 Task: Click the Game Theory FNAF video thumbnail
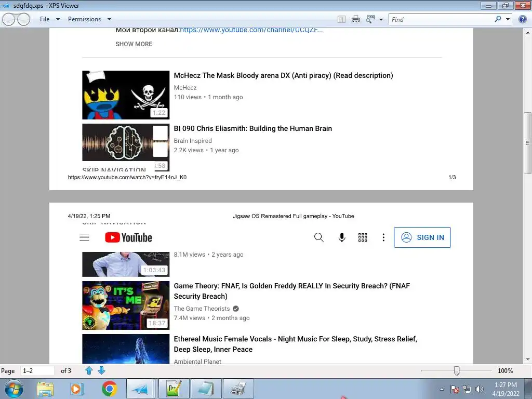[x=126, y=305]
